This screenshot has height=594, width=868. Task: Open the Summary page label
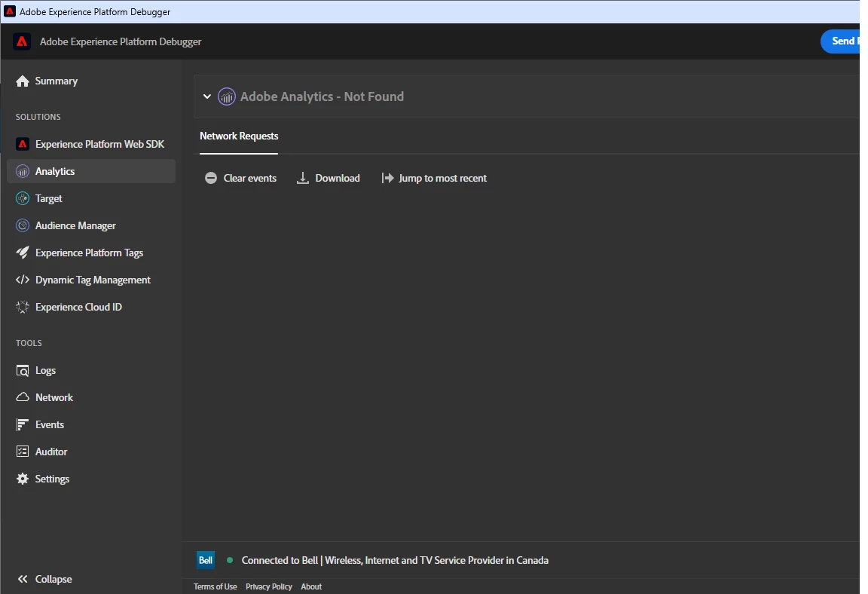pyautogui.click(x=57, y=81)
